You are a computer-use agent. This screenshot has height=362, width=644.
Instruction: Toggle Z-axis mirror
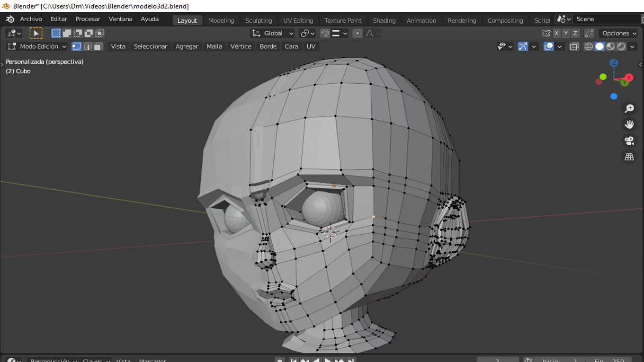pyautogui.click(x=575, y=33)
